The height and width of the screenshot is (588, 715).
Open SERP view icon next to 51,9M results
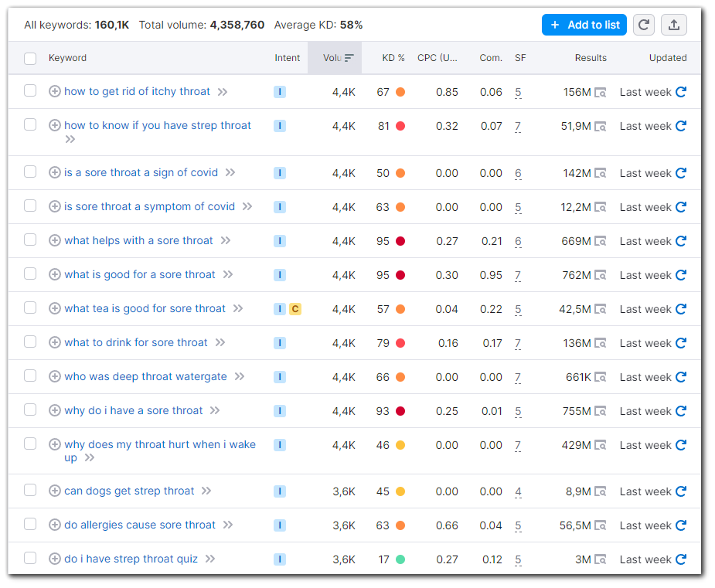point(600,127)
